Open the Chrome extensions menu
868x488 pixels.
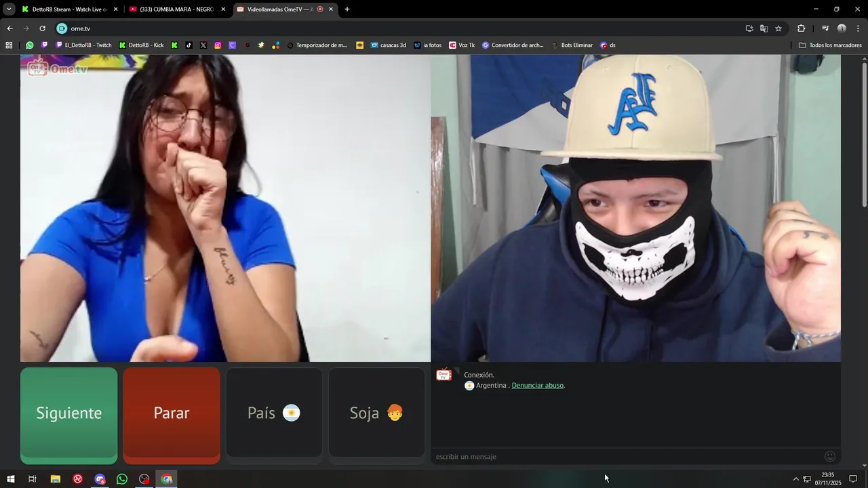coord(801,28)
